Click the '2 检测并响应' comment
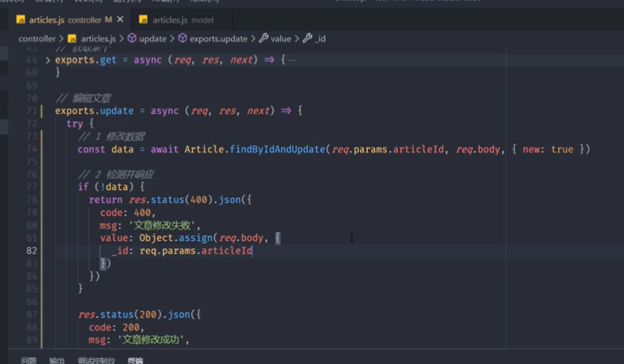 [116, 175]
